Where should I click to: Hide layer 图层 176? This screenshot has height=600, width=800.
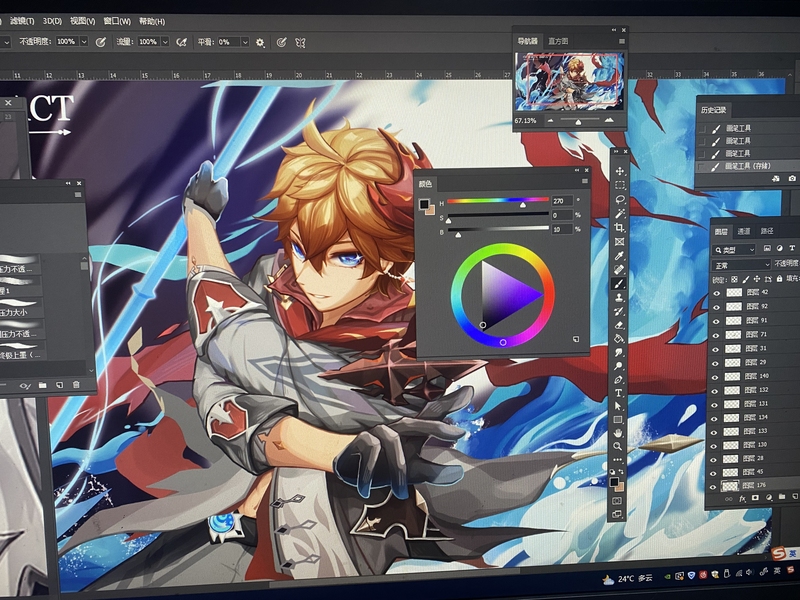coord(713,487)
